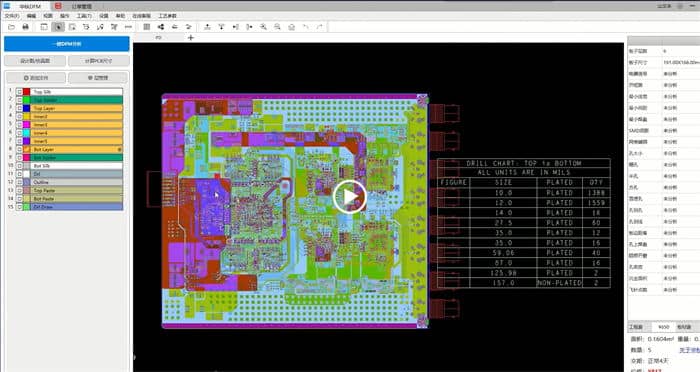Screen dimensions: 700x372
Task: Click the home view toolbar icon
Action: click(292, 27)
